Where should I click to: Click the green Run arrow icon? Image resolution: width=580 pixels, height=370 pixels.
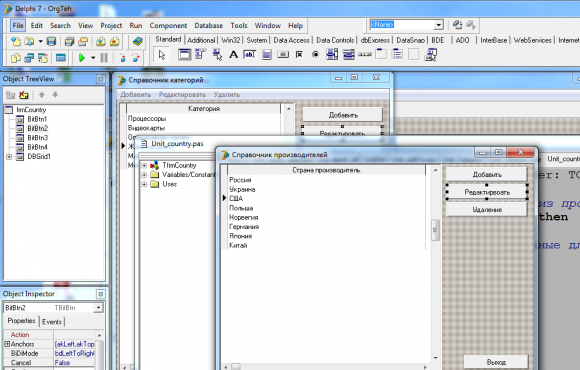tap(82, 58)
